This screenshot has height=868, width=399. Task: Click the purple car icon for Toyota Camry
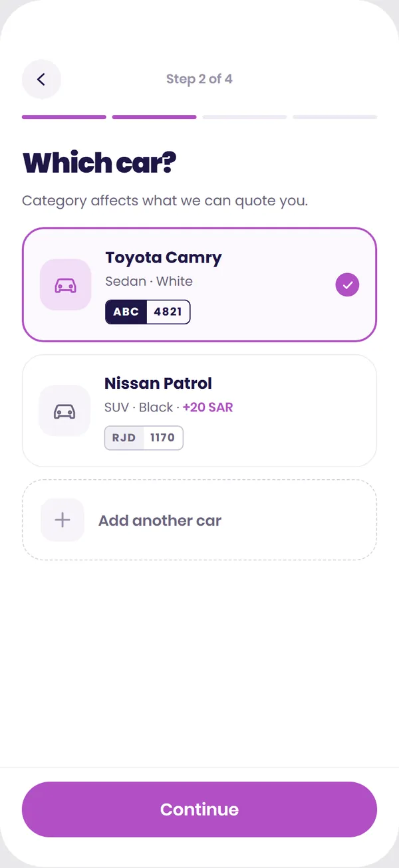[65, 285]
